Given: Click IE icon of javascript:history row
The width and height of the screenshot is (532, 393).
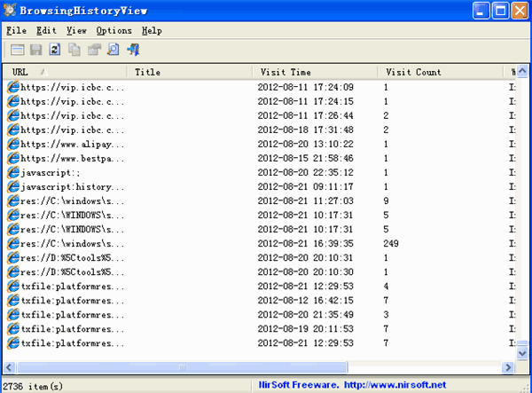Looking at the screenshot, I should [13, 187].
